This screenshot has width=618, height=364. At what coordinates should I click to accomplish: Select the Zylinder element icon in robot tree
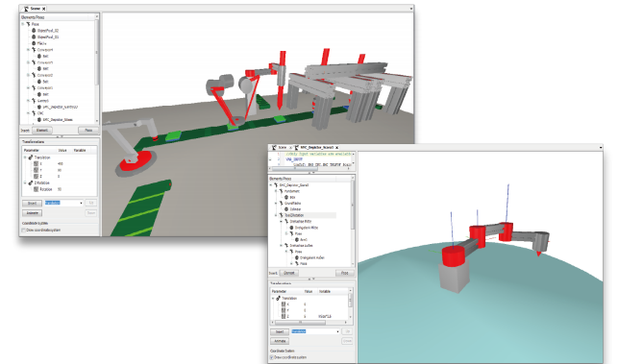[x=286, y=209]
